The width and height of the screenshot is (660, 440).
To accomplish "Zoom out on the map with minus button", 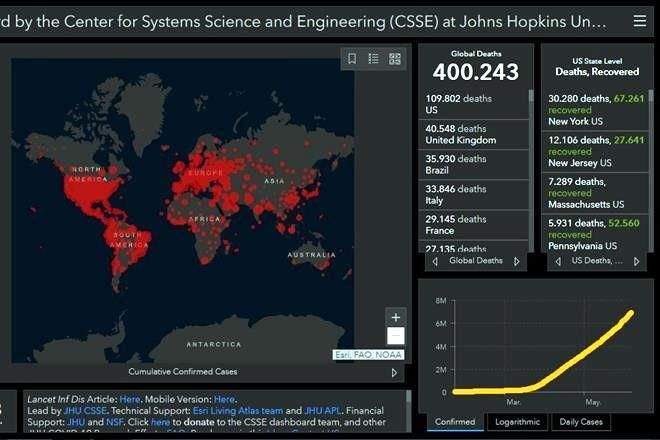I will click(x=396, y=337).
